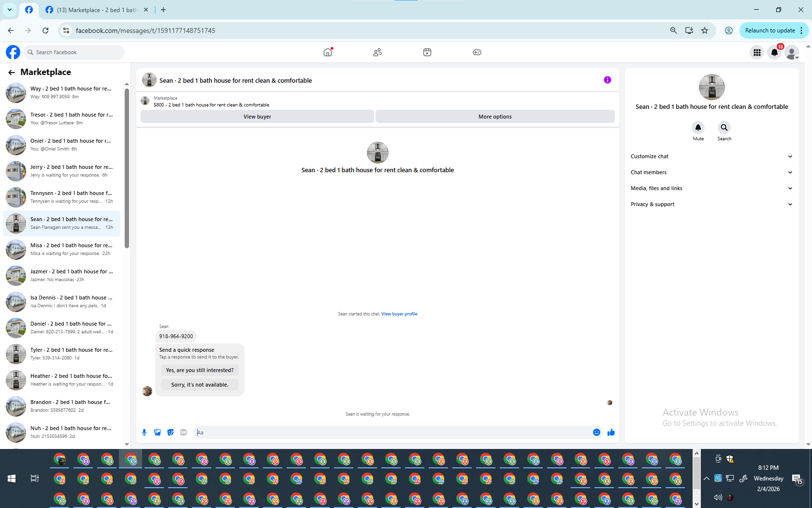Image resolution: width=812 pixels, height=508 pixels.
Task: Click the $800 listing title in header
Action: [x=211, y=105]
